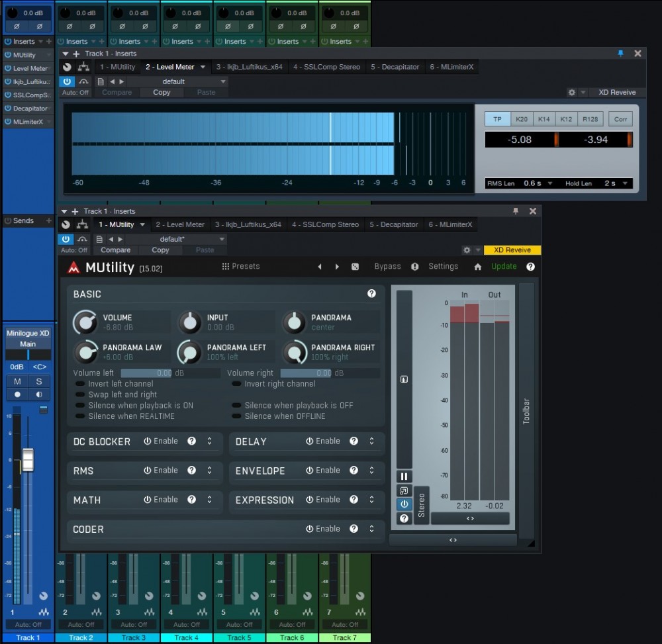Click the Bypass info exclamation icon
The height and width of the screenshot is (644, 662).
pos(414,267)
